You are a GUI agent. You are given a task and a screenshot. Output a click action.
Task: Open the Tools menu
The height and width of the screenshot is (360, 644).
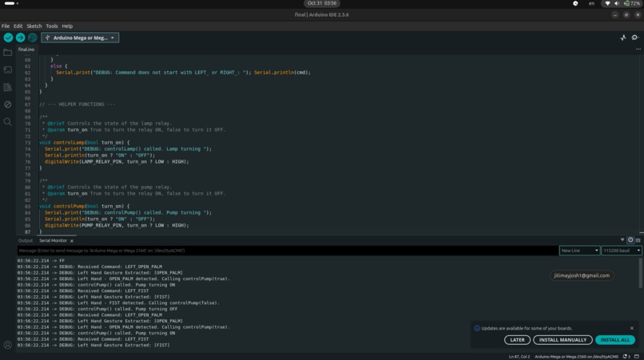coord(52,26)
